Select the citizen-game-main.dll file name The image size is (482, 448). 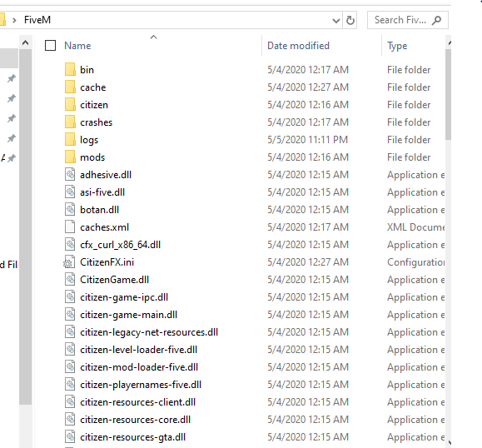click(x=128, y=315)
